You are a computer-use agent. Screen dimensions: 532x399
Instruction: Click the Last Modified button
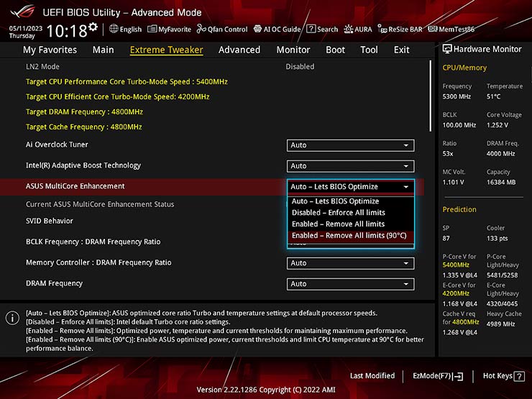372,376
